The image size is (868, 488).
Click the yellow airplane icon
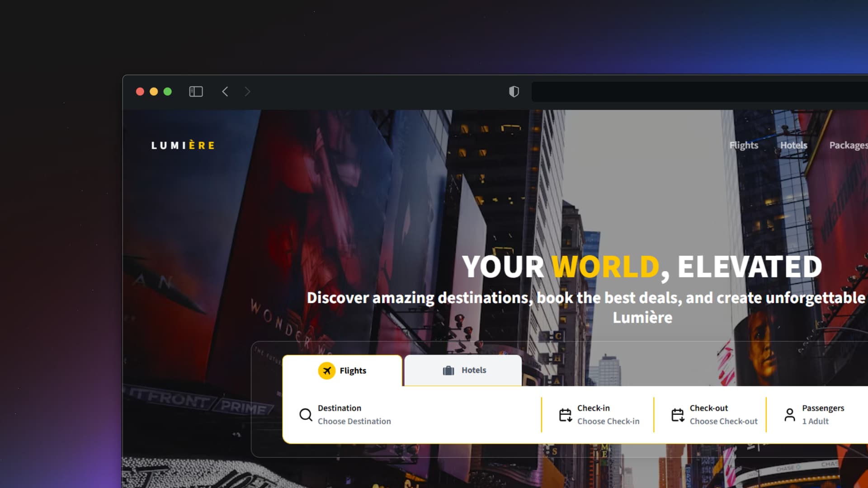point(327,371)
